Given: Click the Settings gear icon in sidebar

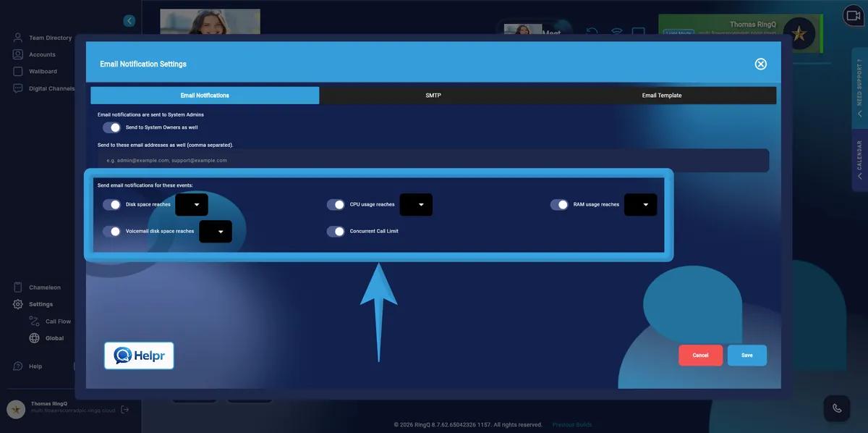Looking at the screenshot, I should [18, 304].
